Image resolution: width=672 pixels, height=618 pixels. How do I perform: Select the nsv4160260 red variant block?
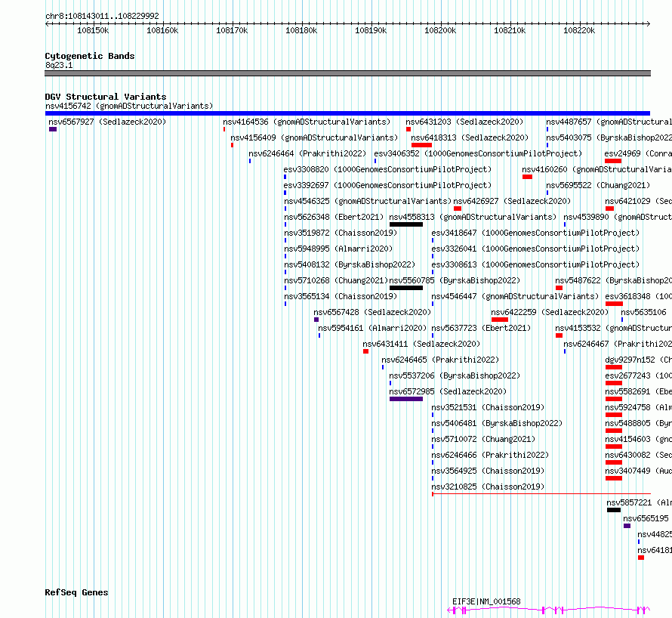(527, 177)
